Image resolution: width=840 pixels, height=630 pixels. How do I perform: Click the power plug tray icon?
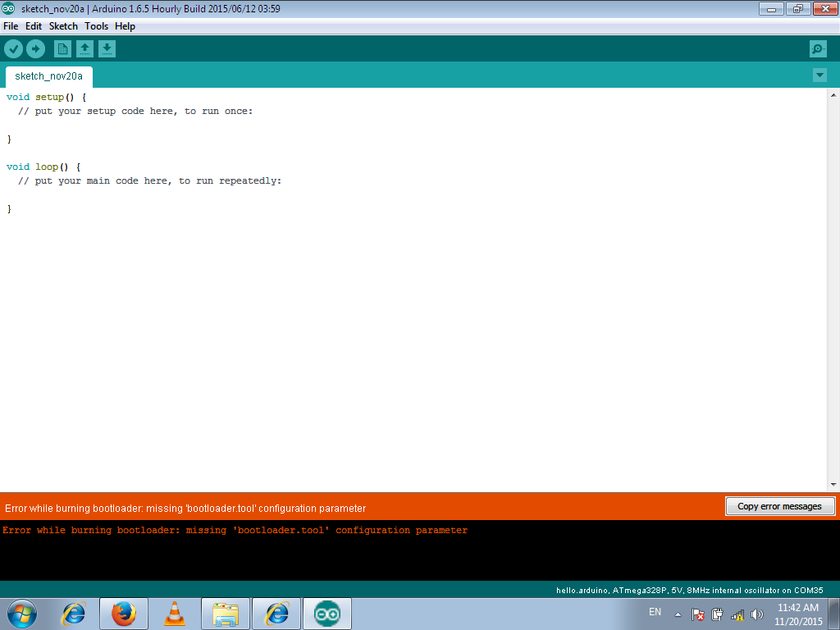717,614
